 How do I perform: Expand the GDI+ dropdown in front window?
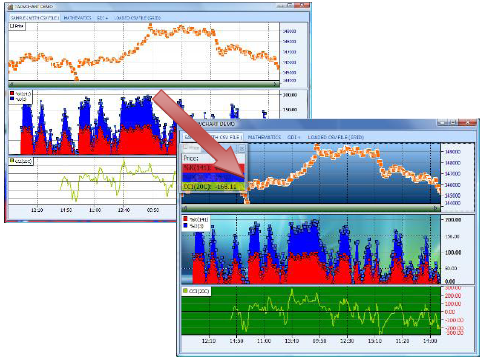tap(294, 137)
